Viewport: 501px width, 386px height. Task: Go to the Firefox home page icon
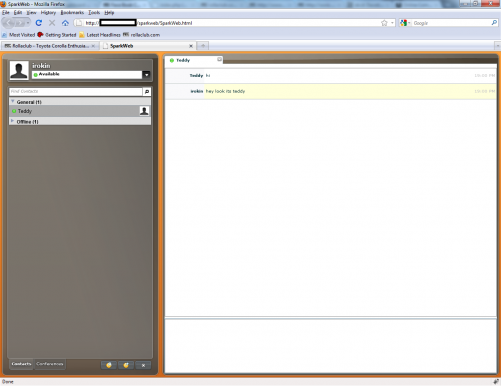coord(65,23)
